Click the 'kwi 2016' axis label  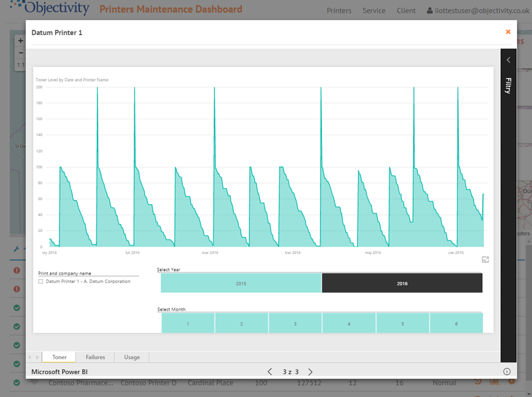click(293, 253)
